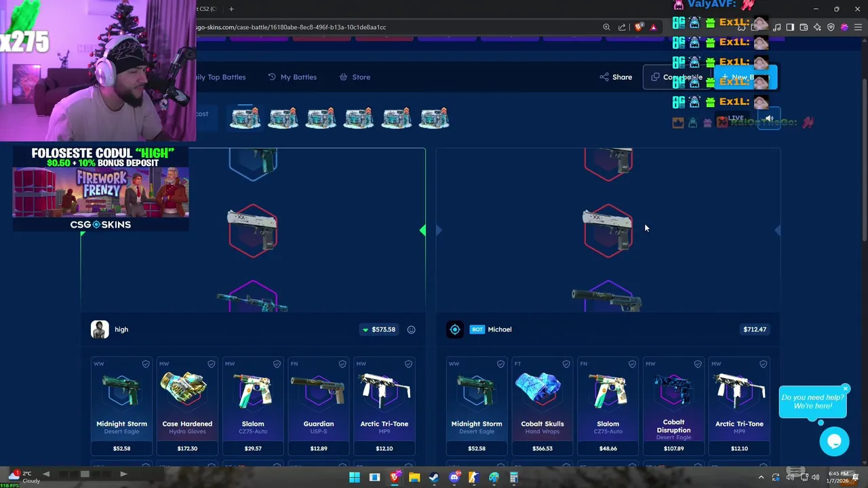Click the last case icon in the row
The height and width of the screenshot is (488, 868).
(x=434, y=119)
